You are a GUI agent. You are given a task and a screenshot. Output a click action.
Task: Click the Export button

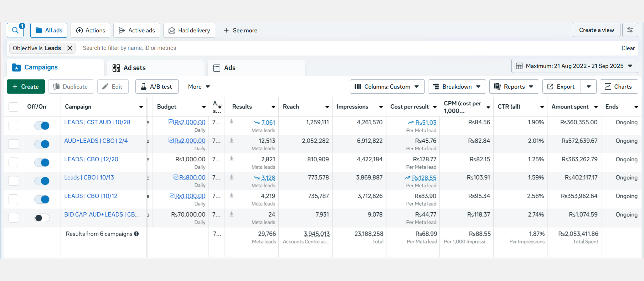tap(561, 87)
